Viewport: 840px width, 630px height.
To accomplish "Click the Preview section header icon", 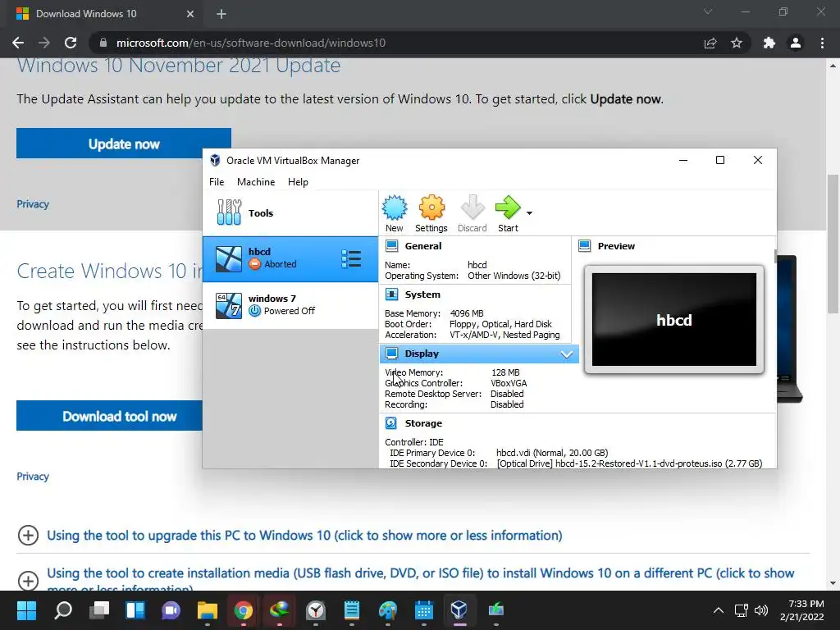I will coord(584,246).
